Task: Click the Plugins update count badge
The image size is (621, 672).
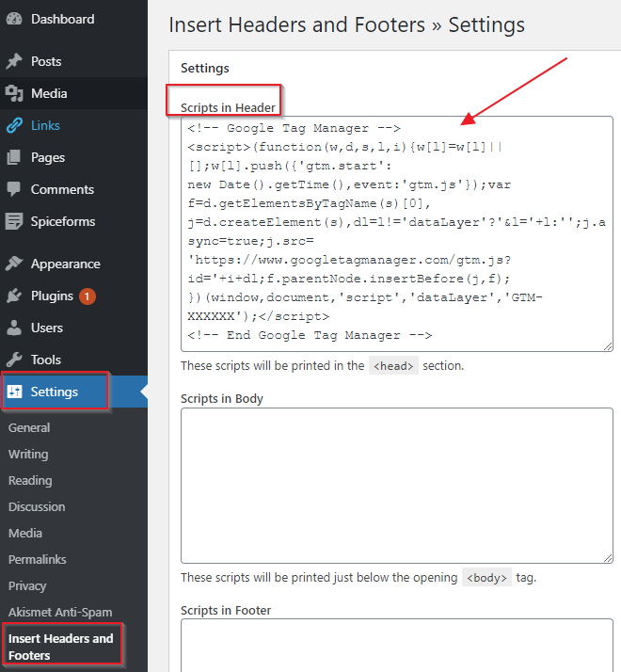Action: pos(87,296)
